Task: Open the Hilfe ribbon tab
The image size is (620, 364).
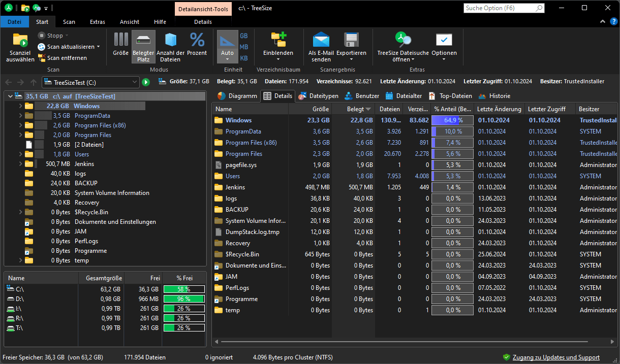Action: (160, 22)
